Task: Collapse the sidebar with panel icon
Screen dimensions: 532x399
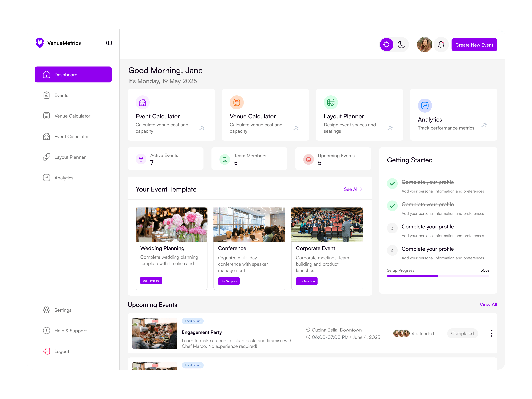Action: tap(109, 43)
